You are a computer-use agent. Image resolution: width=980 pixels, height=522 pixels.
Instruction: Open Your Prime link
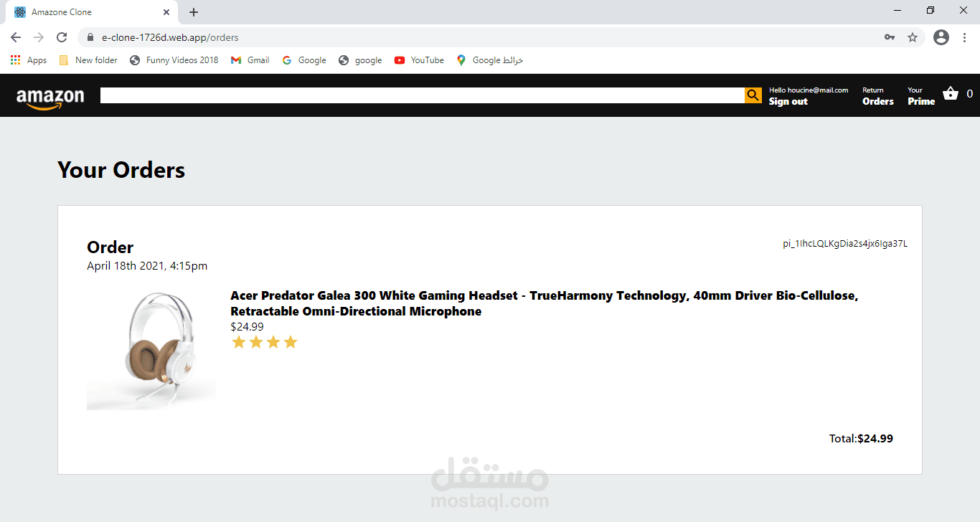click(x=921, y=96)
